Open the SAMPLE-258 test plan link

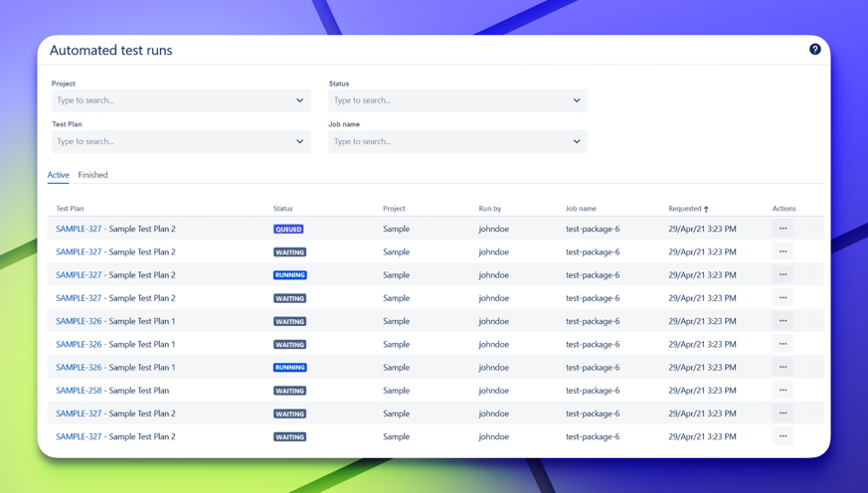click(x=79, y=391)
